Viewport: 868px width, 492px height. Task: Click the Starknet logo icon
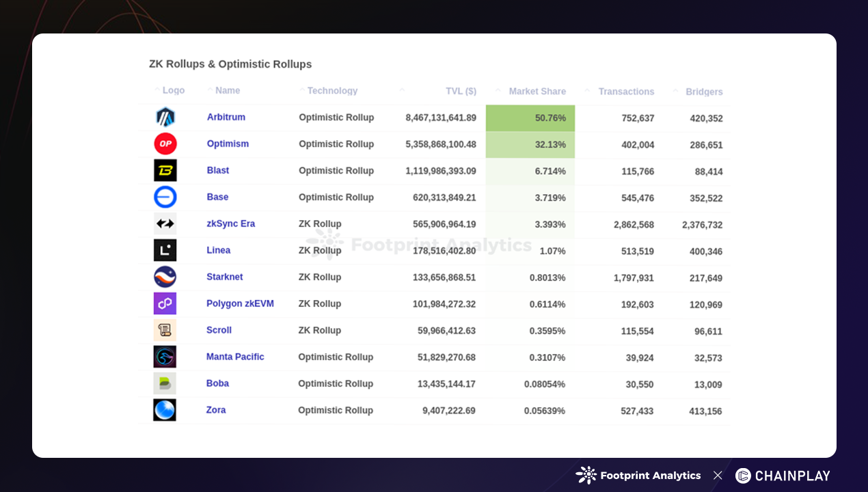165,277
